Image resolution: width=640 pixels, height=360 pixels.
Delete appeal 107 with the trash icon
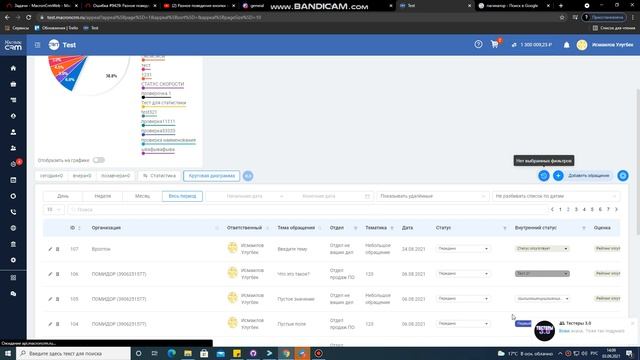(x=58, y=249)
